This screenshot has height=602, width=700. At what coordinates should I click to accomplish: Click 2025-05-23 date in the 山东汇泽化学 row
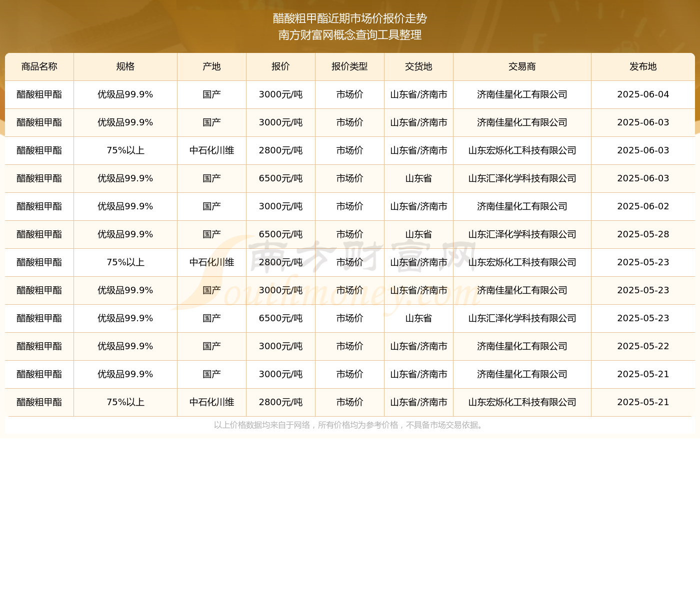pos(643,318)
